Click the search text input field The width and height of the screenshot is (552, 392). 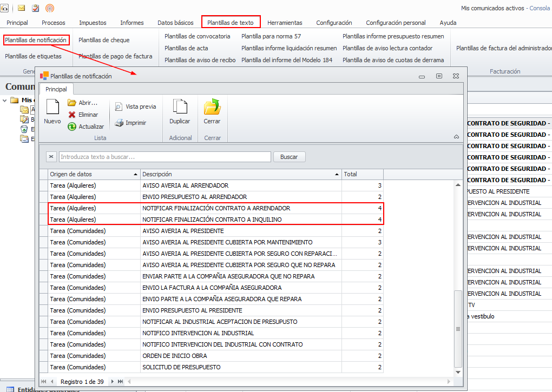[165, 157]
